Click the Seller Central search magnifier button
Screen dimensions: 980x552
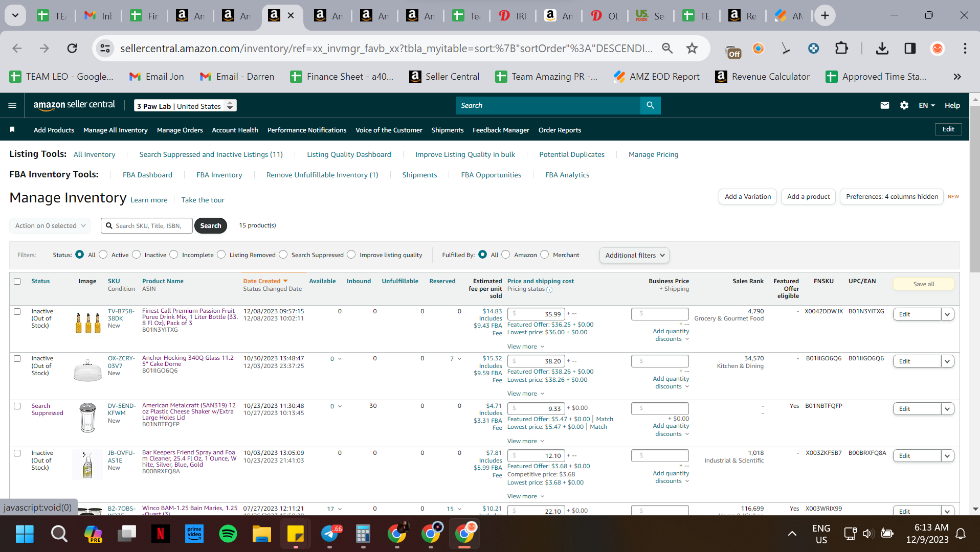click(x=650, y=105)
